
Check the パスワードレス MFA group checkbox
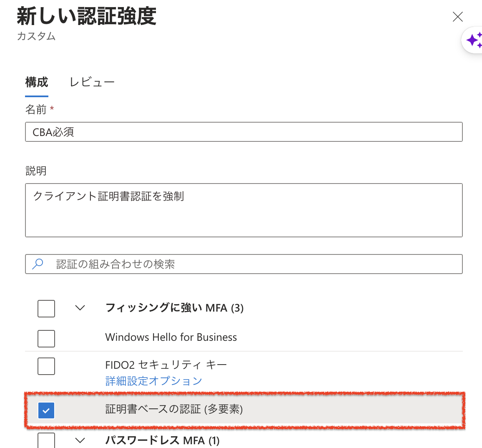coord(46,440)
